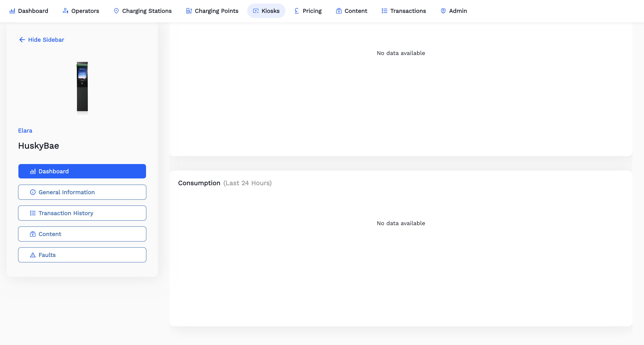Select the sidebar Dashboard button
The width and height of the screenshot is (644, 345).
(x=82, y=171)
